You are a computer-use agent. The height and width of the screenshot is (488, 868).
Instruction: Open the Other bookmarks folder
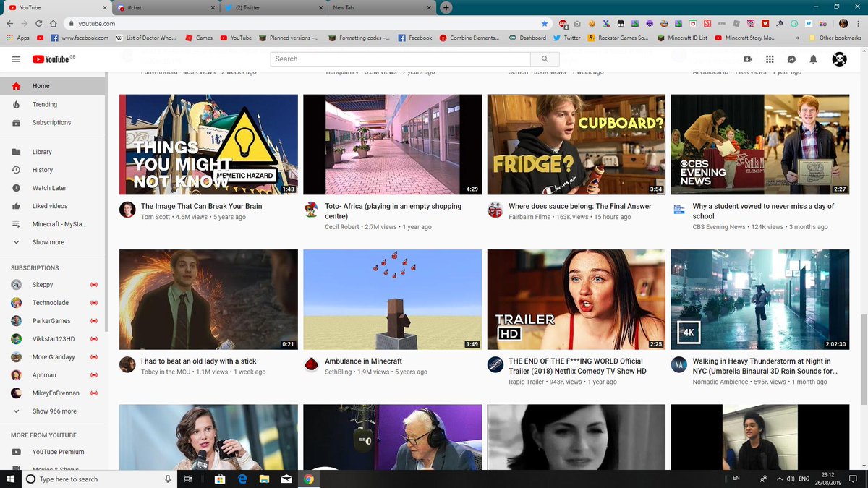pos(835,38)
